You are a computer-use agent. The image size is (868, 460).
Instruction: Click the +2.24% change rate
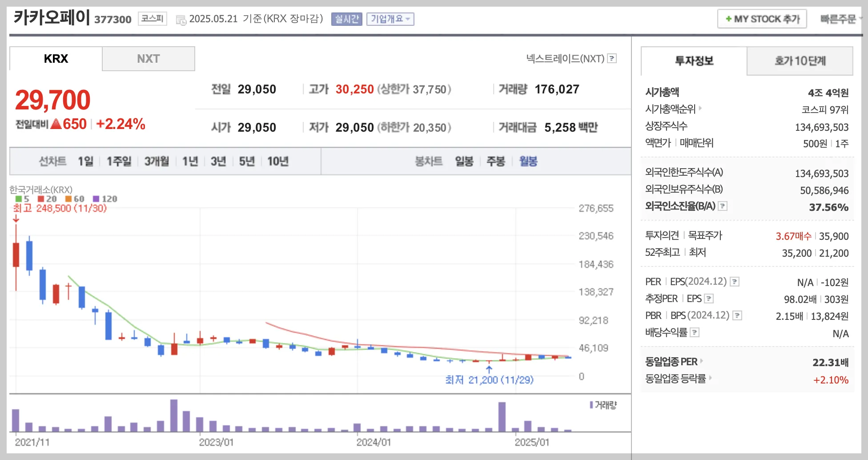pos(121,124)
